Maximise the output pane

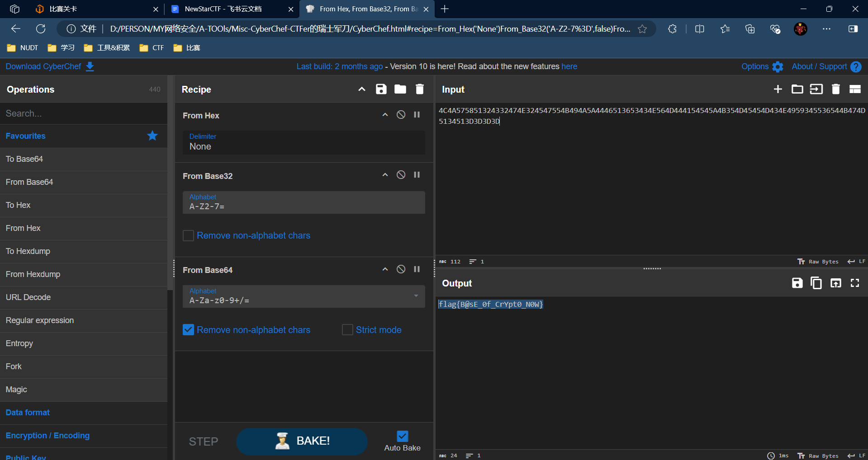point(854,283)
